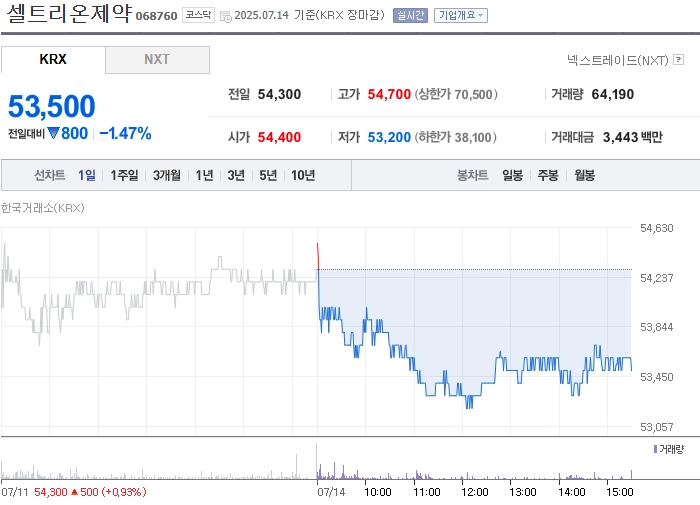Show the 월봉 monthly candle chart
This screenshot has width=700, height=505.
click(x=584, y=175)
